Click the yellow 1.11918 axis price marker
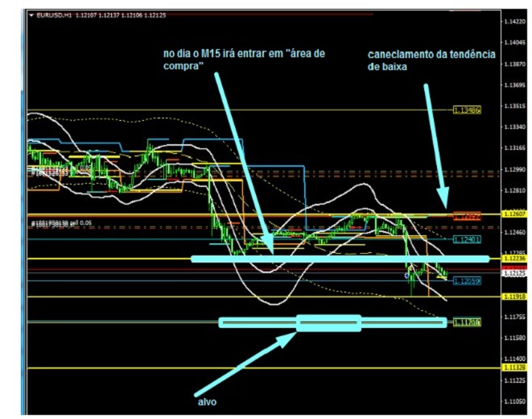The height and width of the screenshot is (419, 532). [x=510, y=297]
